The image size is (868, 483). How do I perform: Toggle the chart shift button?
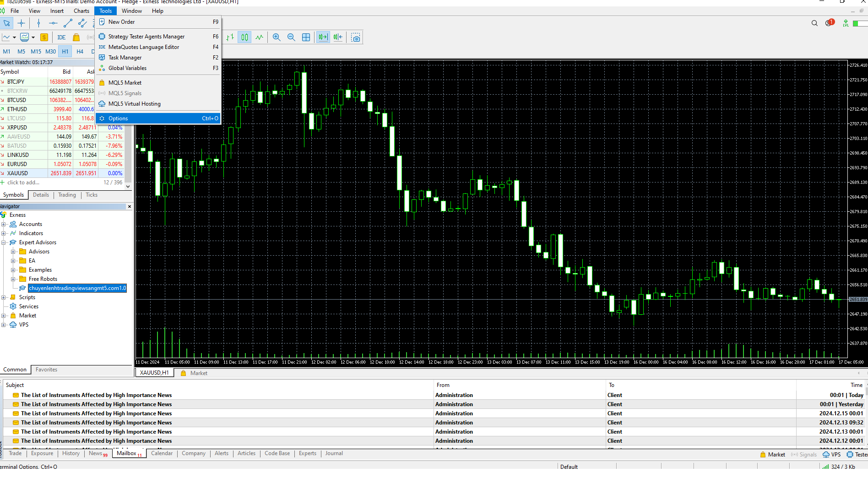click(338, 38)
